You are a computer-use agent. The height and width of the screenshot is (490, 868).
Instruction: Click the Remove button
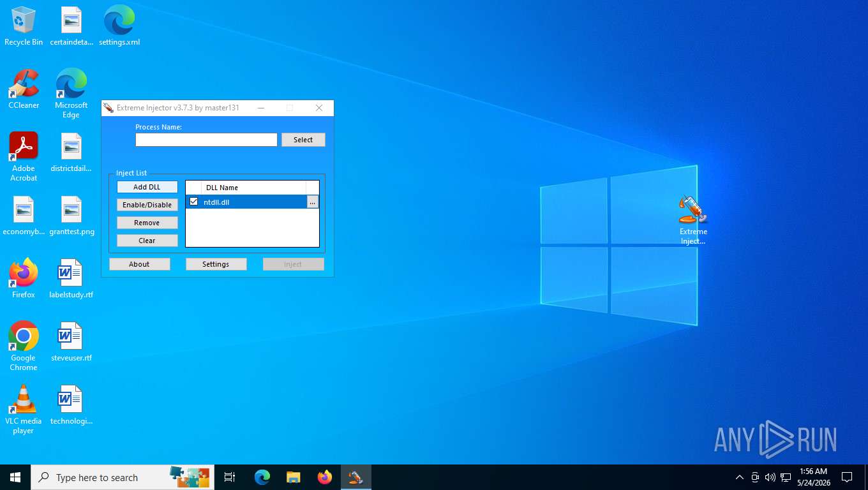point(147,223)
